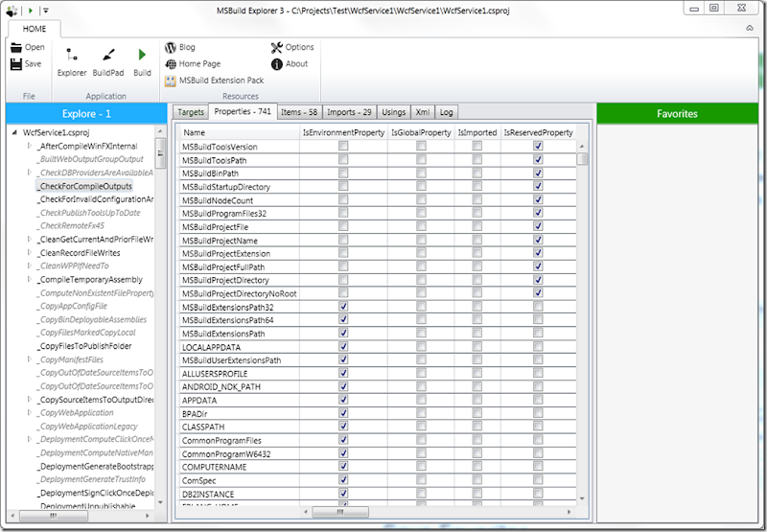The height and width of the screenshot is (532, 767).
Task: Open the Xml tab
Action: pyautogui.click(x=423, y=112)
